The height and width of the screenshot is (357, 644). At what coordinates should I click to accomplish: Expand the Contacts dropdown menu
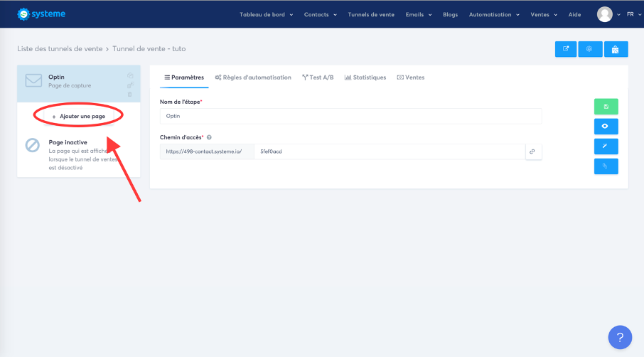pos(321,14)
